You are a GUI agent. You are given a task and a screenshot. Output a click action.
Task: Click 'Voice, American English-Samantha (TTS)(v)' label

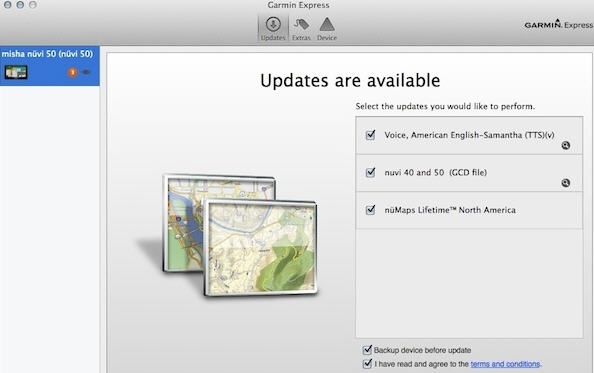469,135
